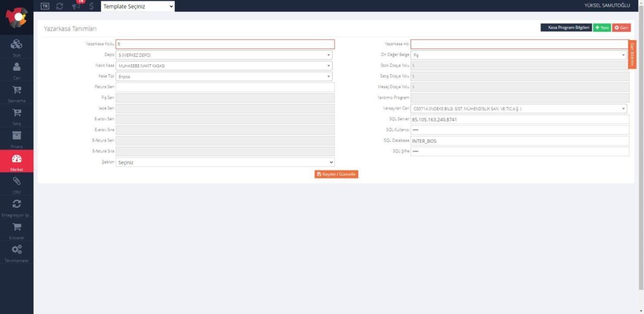Select the Market tab in sidebar
Viewport: 644px width, 314px height.
pos(17,162)
